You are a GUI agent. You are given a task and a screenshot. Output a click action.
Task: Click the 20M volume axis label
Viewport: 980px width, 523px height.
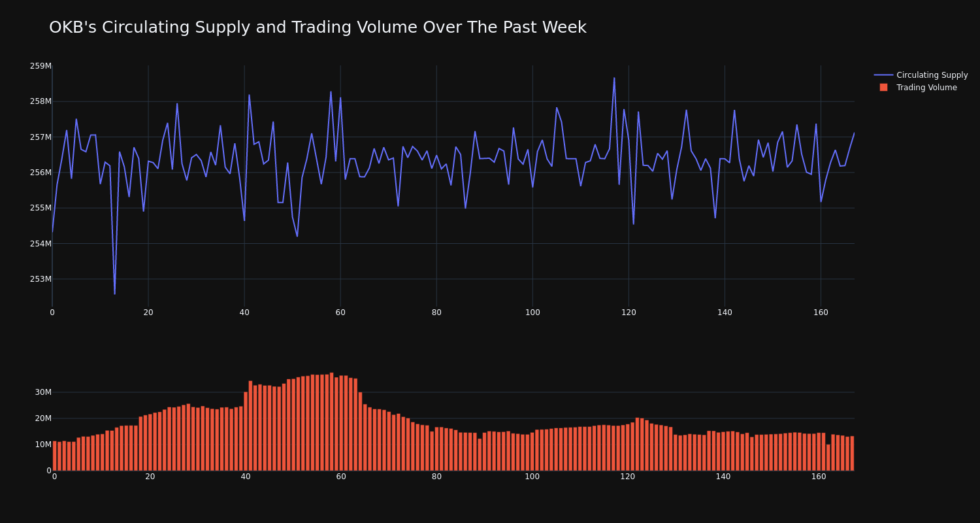[x=43, y=418]
